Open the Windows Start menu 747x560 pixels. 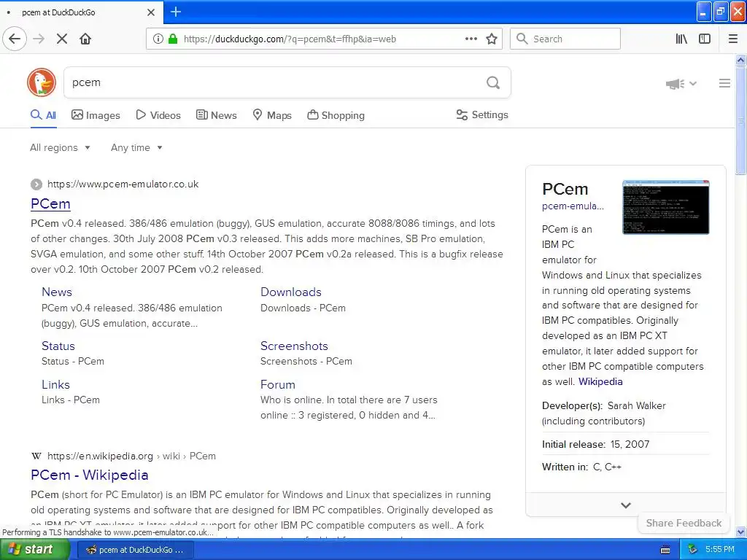34,550
